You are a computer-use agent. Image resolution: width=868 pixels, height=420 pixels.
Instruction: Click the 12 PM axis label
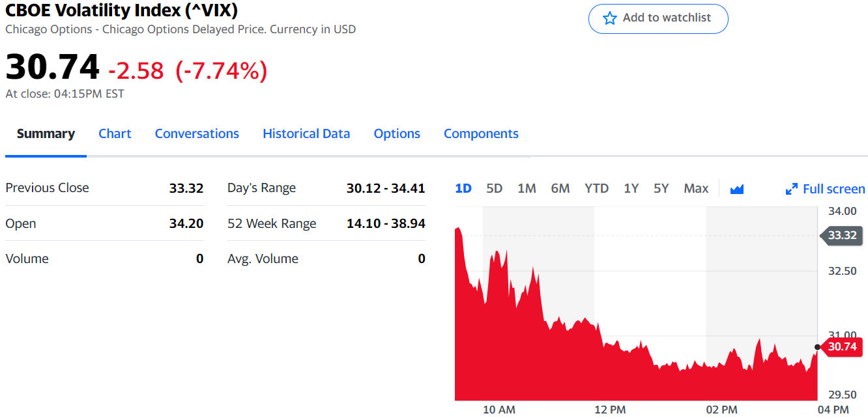pyautogui.click(x=610, y=410)
